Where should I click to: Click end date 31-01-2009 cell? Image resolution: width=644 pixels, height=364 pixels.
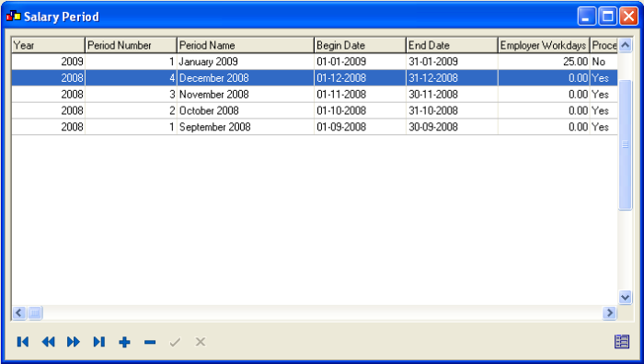pos(453,62)
